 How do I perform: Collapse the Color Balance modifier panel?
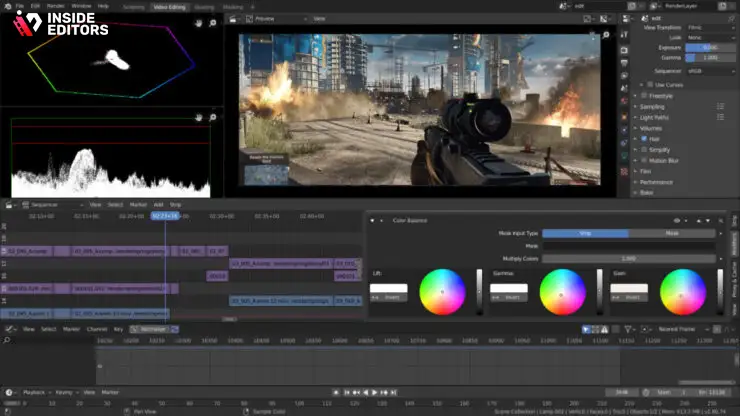coord(372,221)
